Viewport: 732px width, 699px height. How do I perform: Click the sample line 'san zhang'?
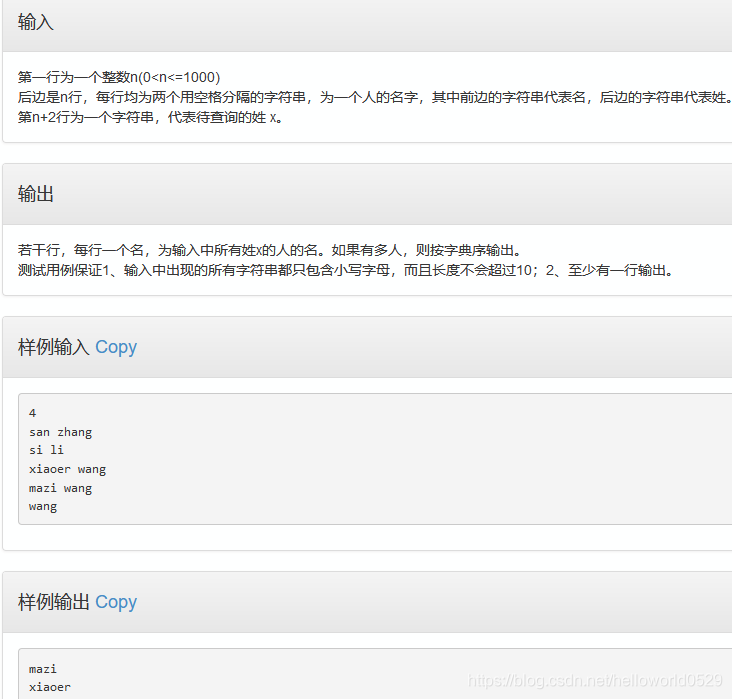point(60,432)
